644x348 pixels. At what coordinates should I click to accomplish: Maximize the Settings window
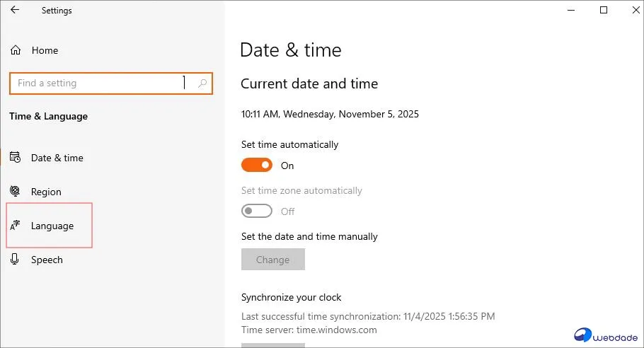pos(604,10)
